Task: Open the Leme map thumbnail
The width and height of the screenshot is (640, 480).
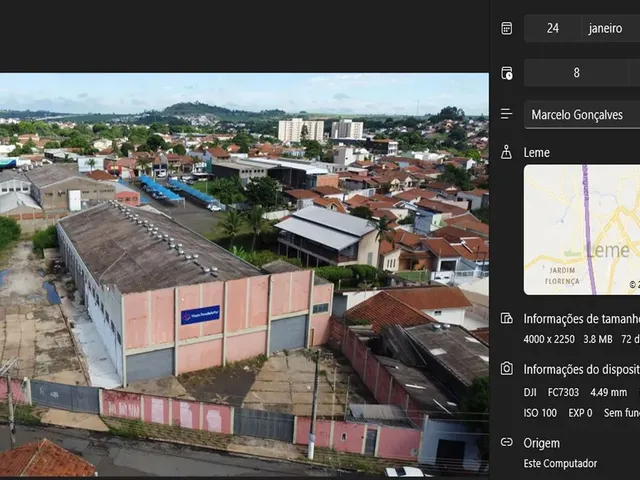Action: 582,230
